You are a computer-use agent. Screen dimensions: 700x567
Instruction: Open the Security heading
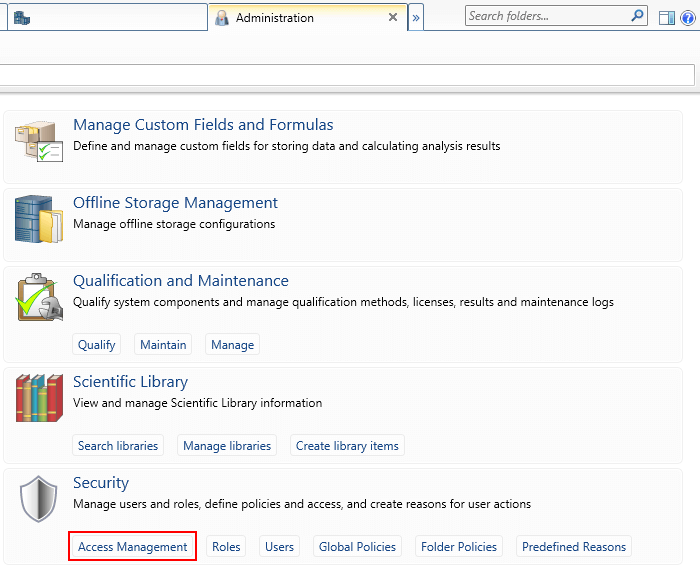101,483
